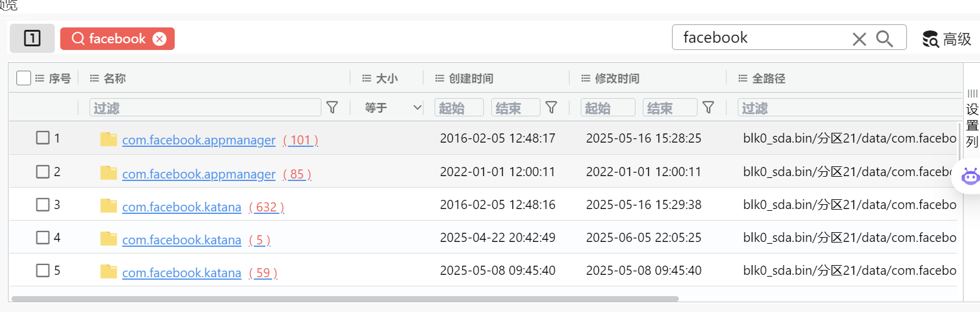Click the (59) item count link

coord(263,273)
